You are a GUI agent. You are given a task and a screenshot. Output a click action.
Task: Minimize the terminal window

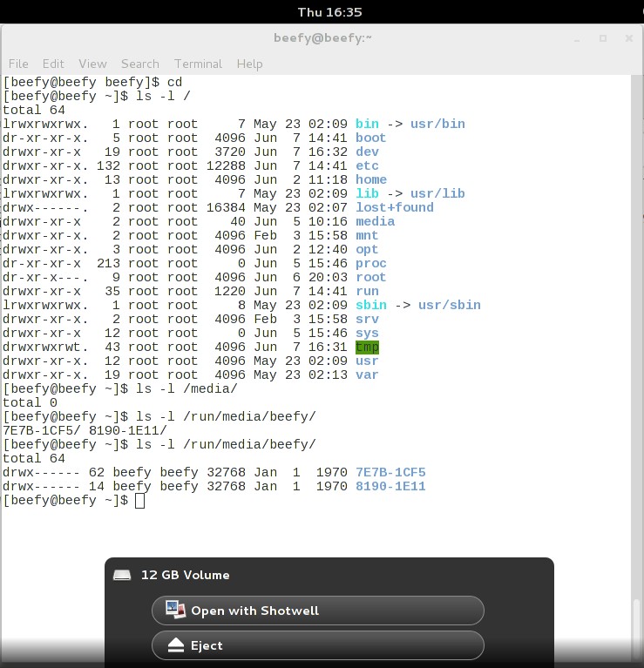[x=580, y=38]
